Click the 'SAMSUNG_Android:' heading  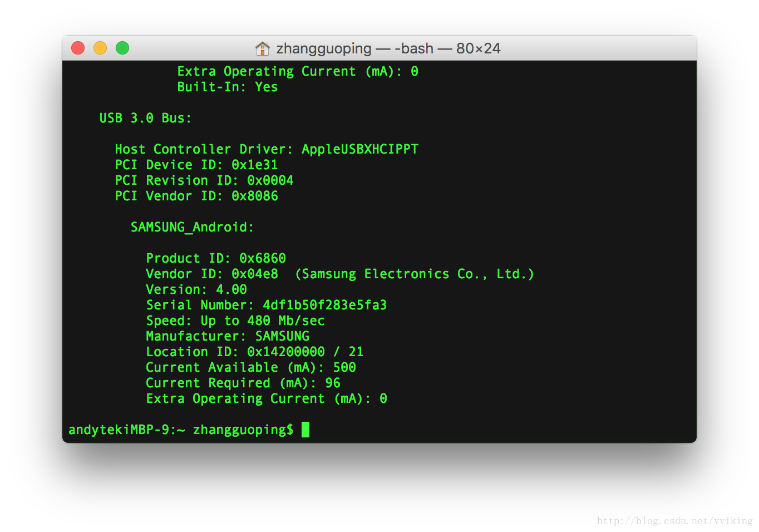192,227
